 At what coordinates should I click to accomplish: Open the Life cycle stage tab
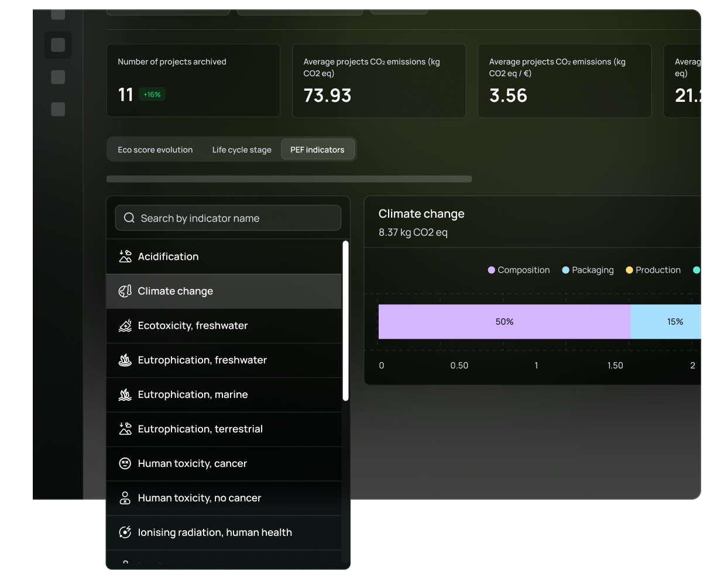click(x=242, y=150)
